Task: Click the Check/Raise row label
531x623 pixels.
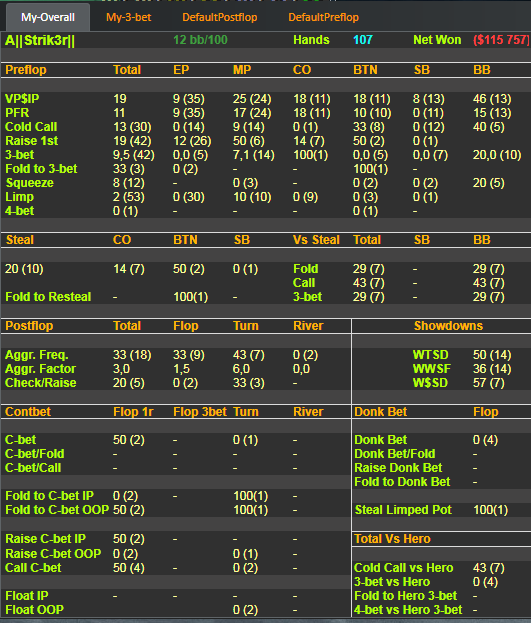Action: pyautogui.click(x=41, y=383)
